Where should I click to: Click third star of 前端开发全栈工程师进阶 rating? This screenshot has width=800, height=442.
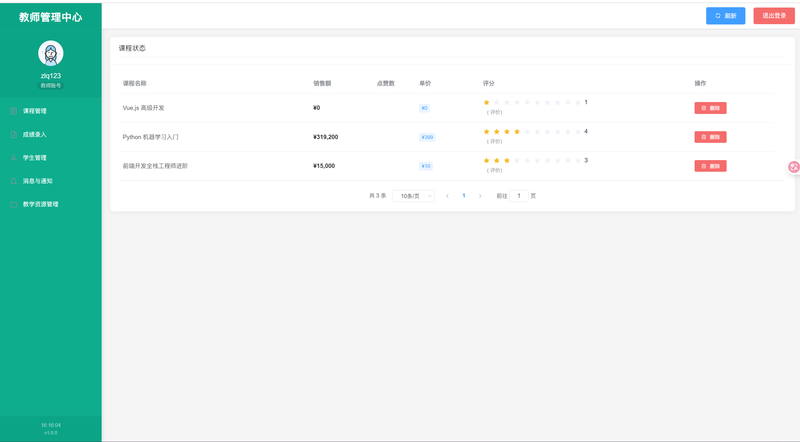coord(507,160)
